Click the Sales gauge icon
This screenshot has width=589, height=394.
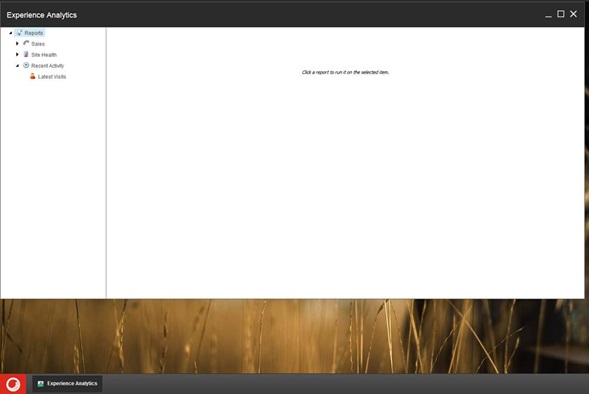pyautogui.click(x=26, y=44)
